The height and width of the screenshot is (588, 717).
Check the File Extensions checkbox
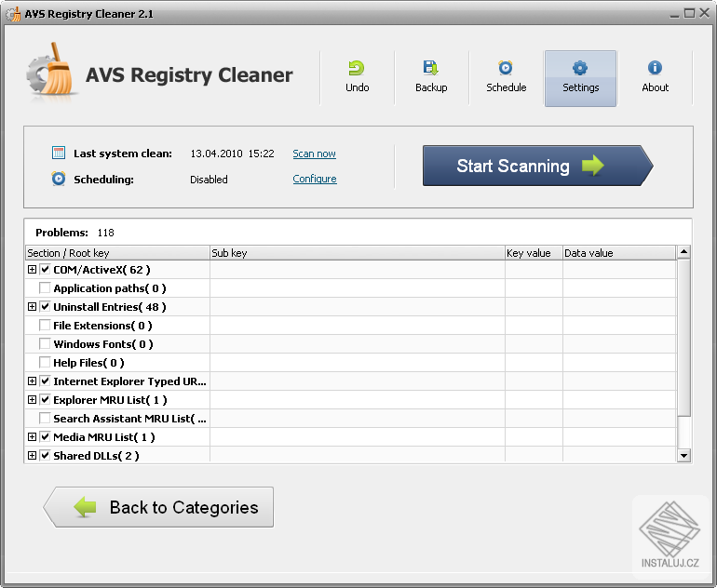click(45, 325)
